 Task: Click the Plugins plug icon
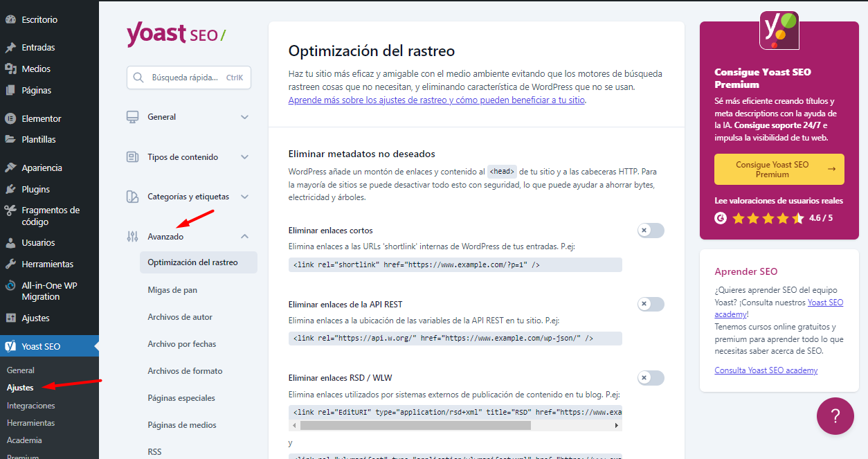tap(10, 189)
